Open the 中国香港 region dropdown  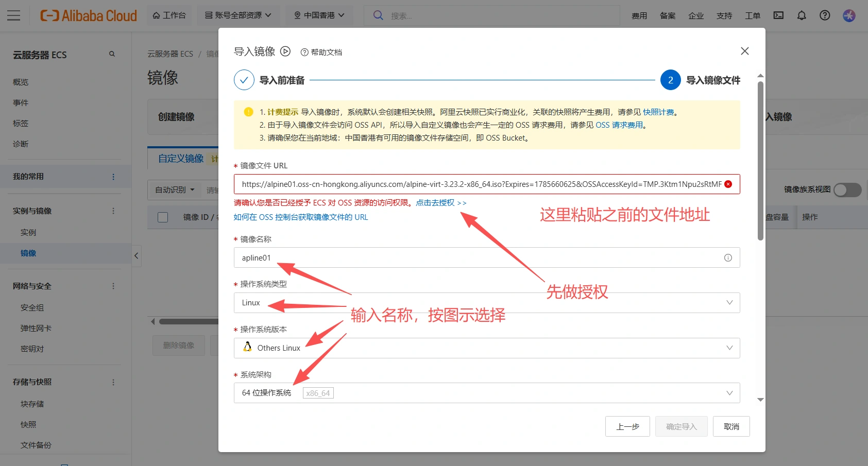pyautogui.click(x=319, y=15)
